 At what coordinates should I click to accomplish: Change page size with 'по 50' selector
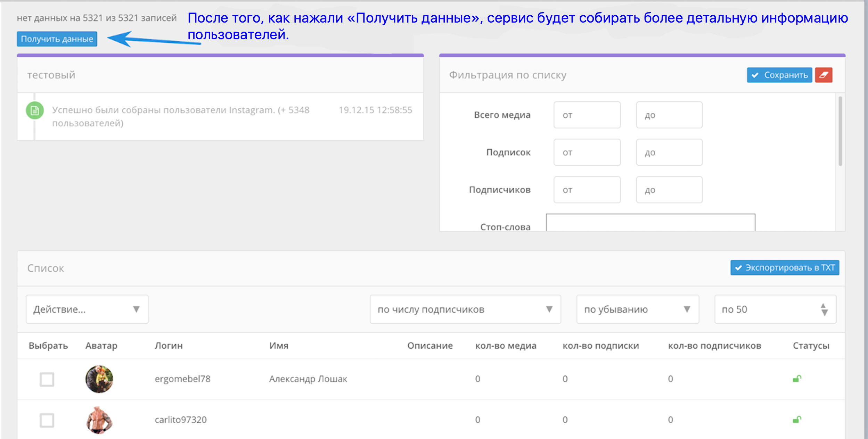coord(775,309)
